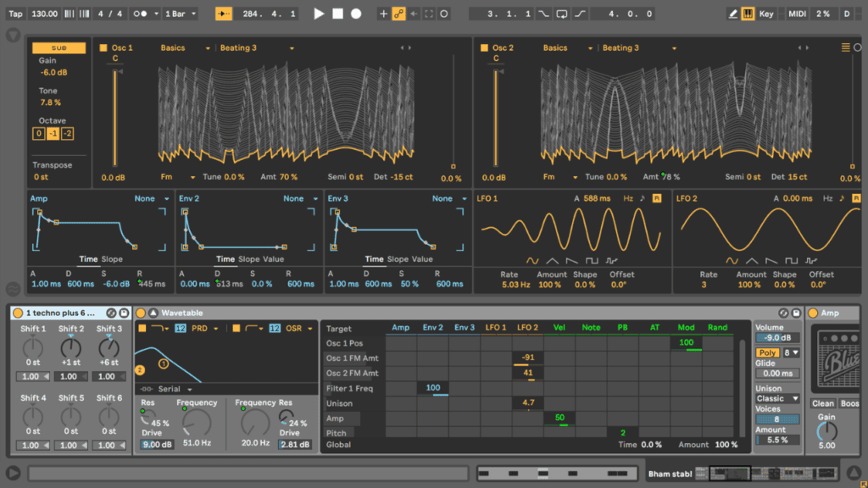868x488 pixels.
Task: Click the Tap tempo button
Action: (15, 14)
